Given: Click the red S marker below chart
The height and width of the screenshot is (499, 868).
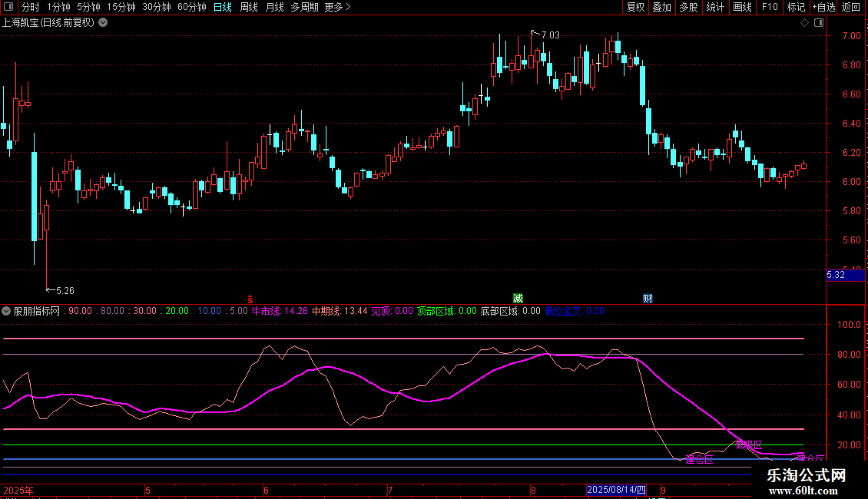Looking at the screenshot, I should pos(250,298).
